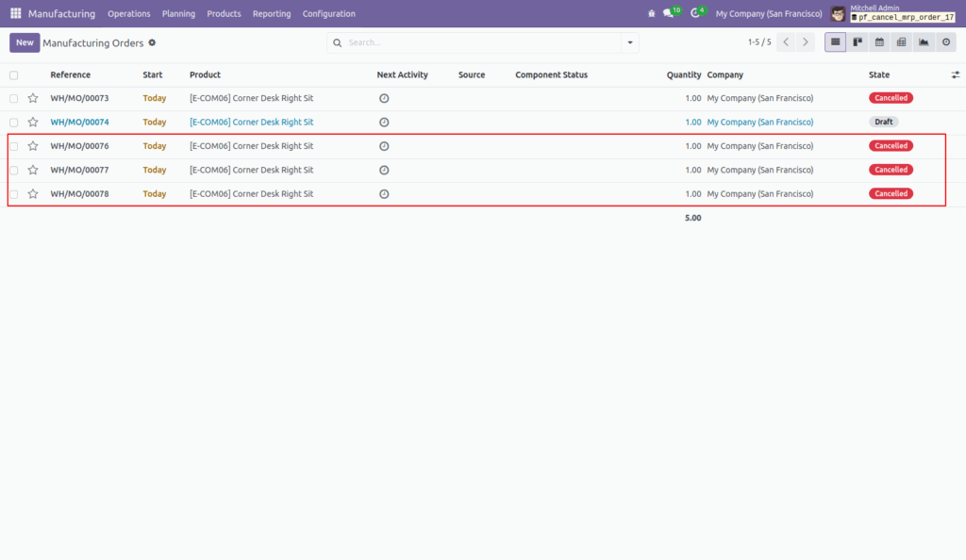Select the checkbox for WH/MO/00074
Image resolution: width=966 pixels, height=560 pixels.
(13, 122)
